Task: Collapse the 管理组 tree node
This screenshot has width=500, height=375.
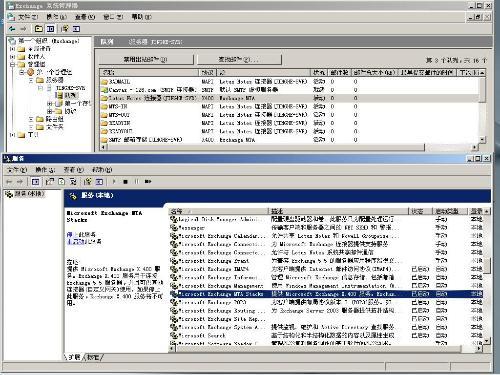Action: pyautogui.click(x=12, y=64)
